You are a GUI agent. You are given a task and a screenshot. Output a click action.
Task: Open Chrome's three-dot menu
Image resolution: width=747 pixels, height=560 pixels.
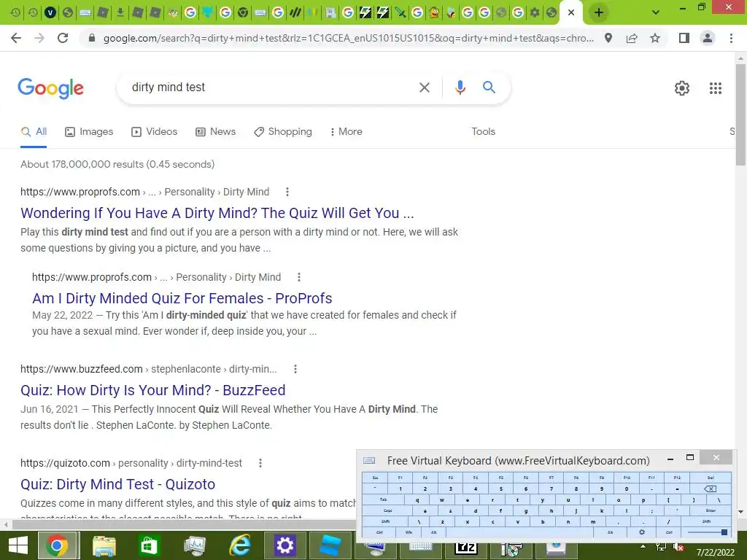click(x=731, y=38)
